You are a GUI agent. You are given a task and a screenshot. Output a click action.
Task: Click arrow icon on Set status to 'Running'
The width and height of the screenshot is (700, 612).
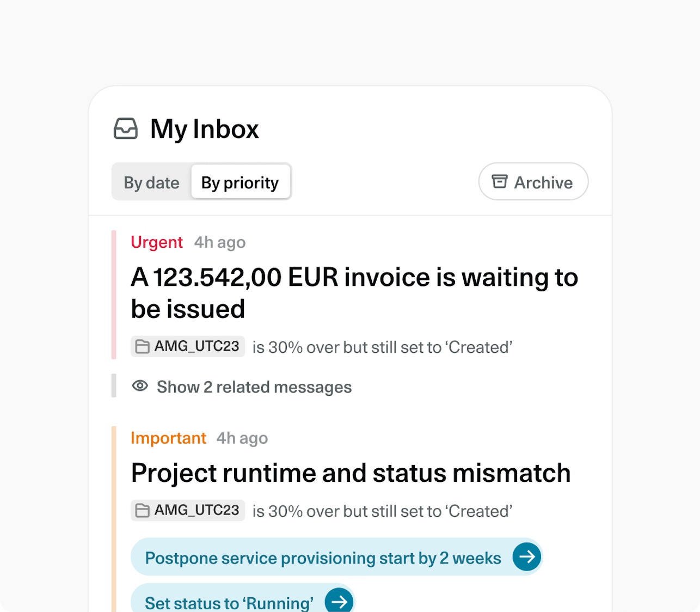click(x=339, y=601)
